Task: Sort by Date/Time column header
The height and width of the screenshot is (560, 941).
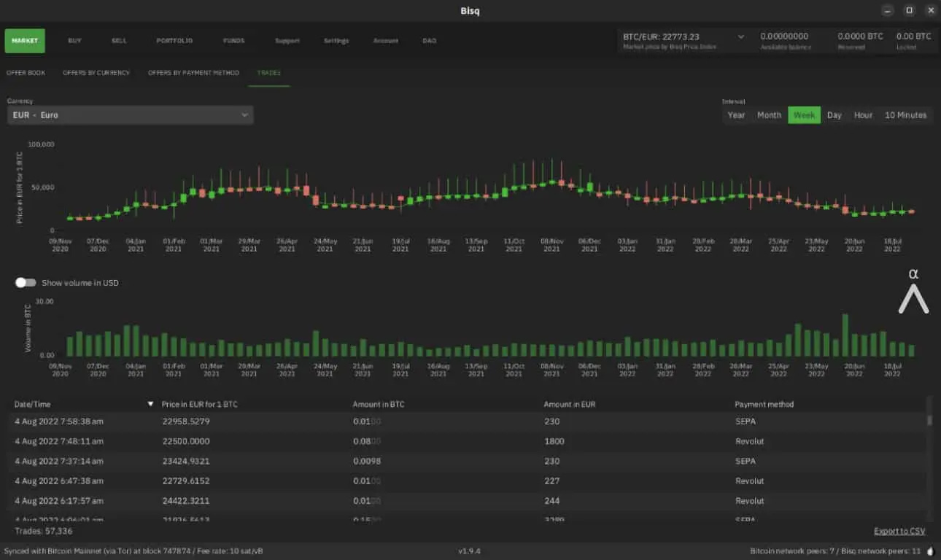Action: 33,404
